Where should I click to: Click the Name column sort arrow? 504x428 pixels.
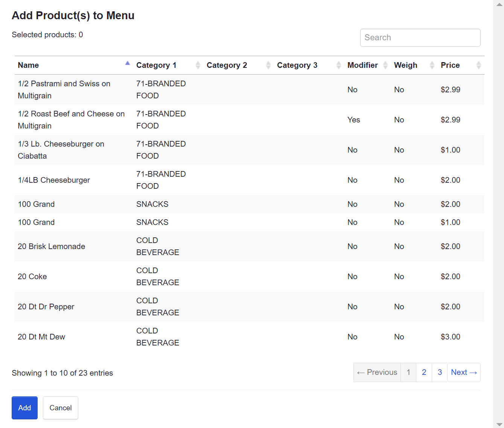(x=127, y=63)
